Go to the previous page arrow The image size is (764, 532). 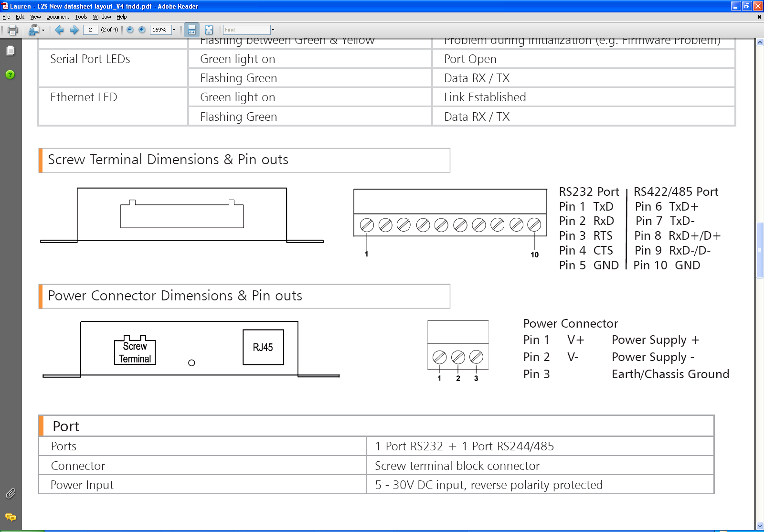(60, 30)
